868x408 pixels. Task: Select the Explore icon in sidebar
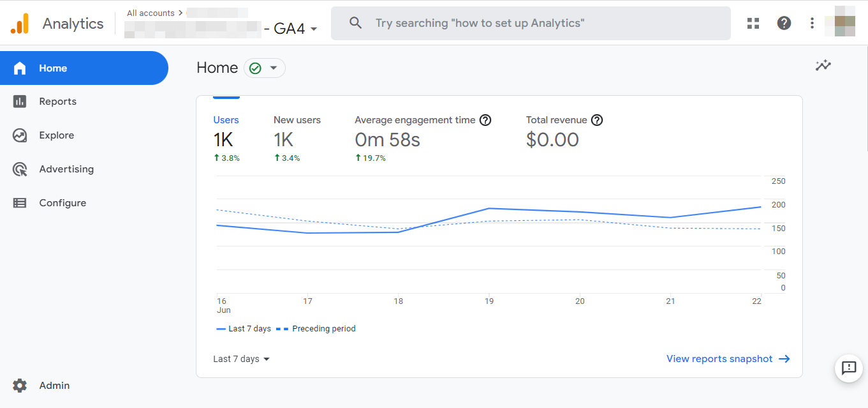point(20,135)
